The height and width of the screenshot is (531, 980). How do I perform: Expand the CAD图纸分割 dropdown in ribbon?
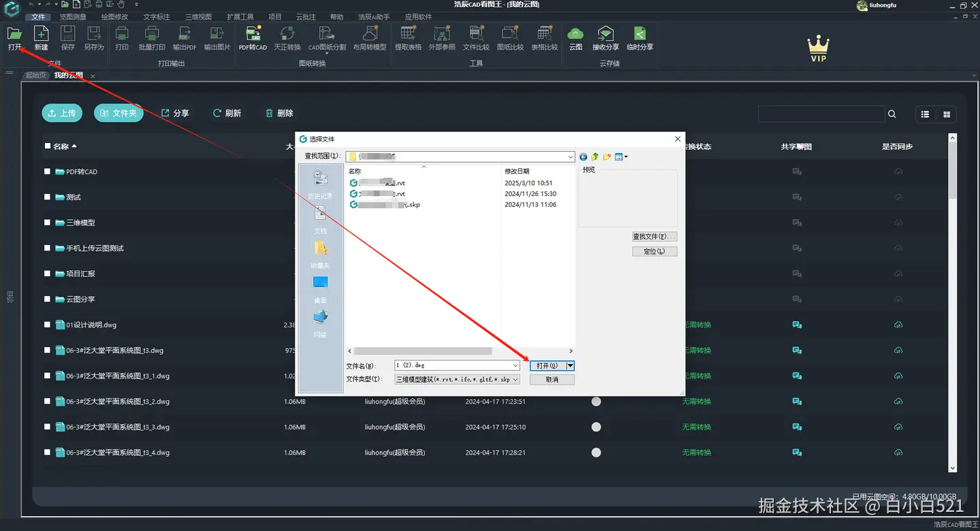click(327, 53)
